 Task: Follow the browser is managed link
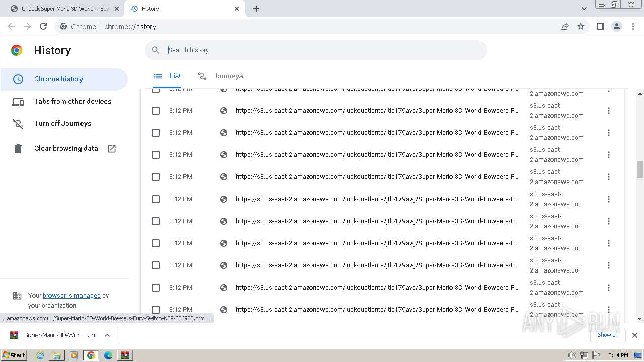tap(71, 296)
